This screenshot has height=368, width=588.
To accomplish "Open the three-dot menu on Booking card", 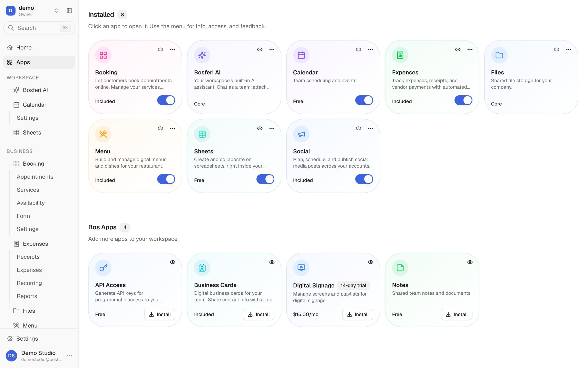I will pos(173,50).
